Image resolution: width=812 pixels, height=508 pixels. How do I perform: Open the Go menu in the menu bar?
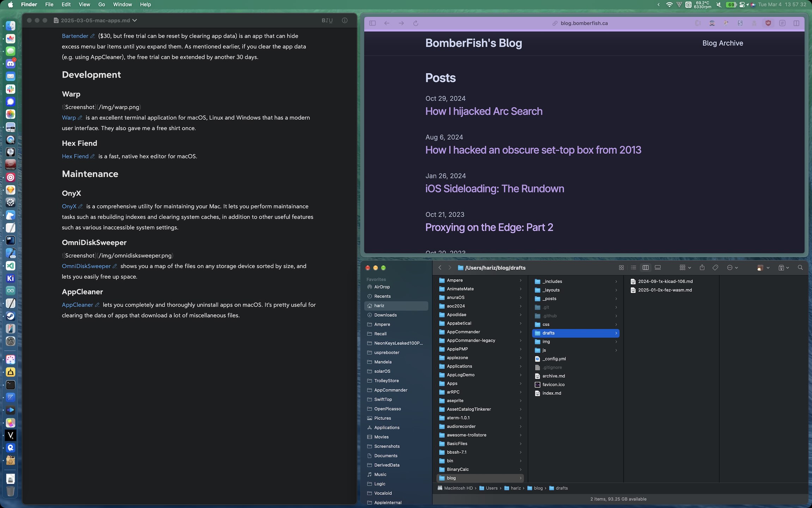click(101, 4)
